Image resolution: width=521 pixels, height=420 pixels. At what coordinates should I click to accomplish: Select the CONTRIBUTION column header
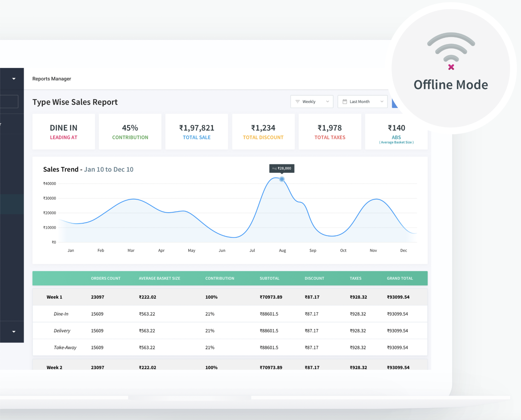click(x=220, y=278)
